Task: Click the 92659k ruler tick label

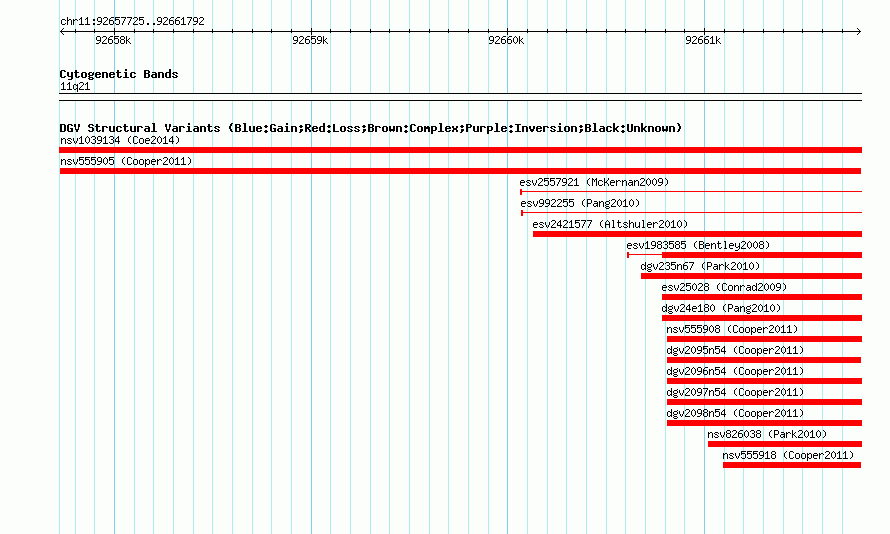Action: point(310,40)
